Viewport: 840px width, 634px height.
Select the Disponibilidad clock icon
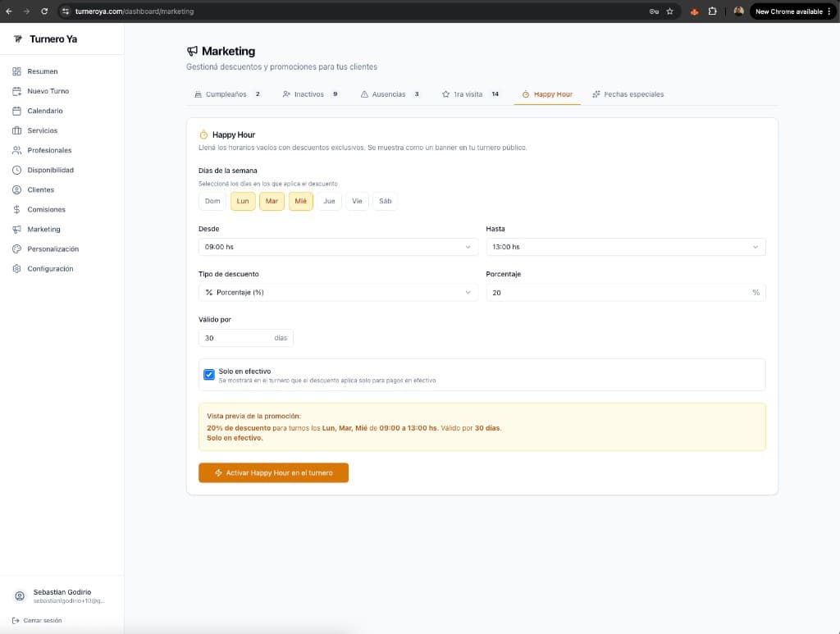pos(16,170)
